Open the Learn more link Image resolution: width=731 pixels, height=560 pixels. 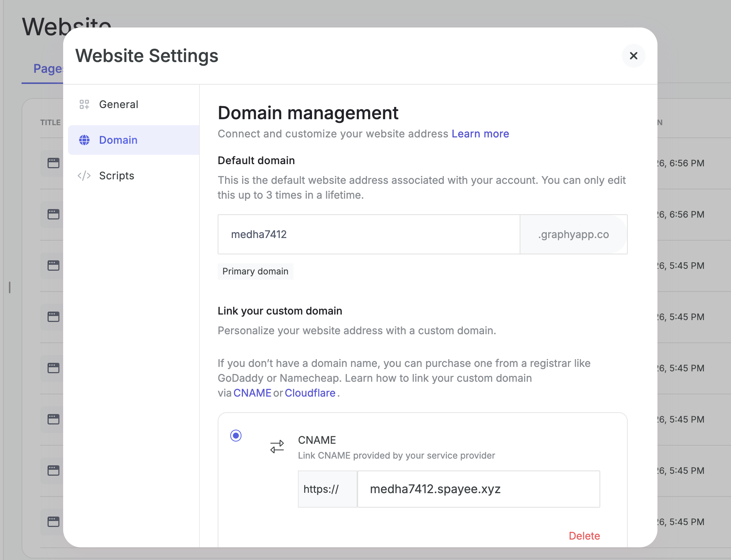[x=480, y=134]
